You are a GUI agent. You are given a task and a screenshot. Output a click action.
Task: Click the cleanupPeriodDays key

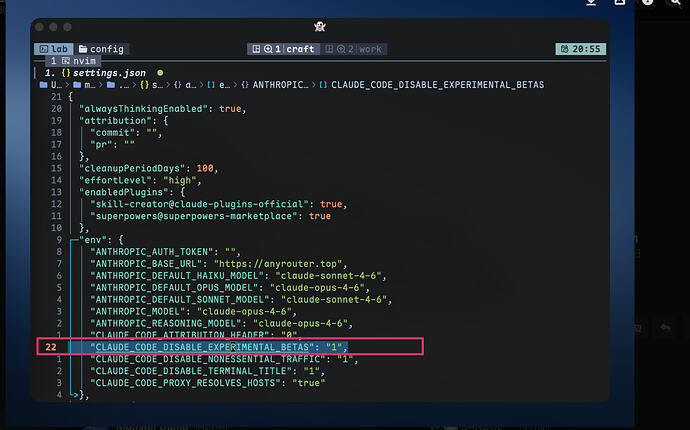[x=135, y=168]
